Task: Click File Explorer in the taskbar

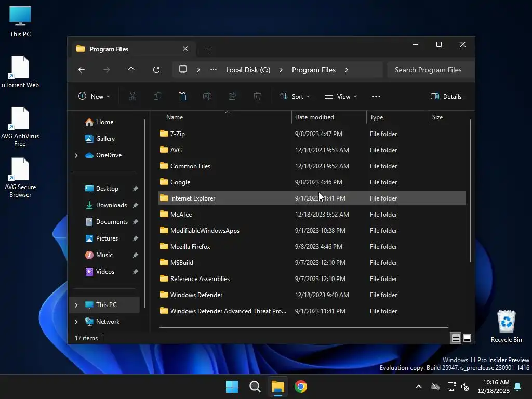Action: 277,387
